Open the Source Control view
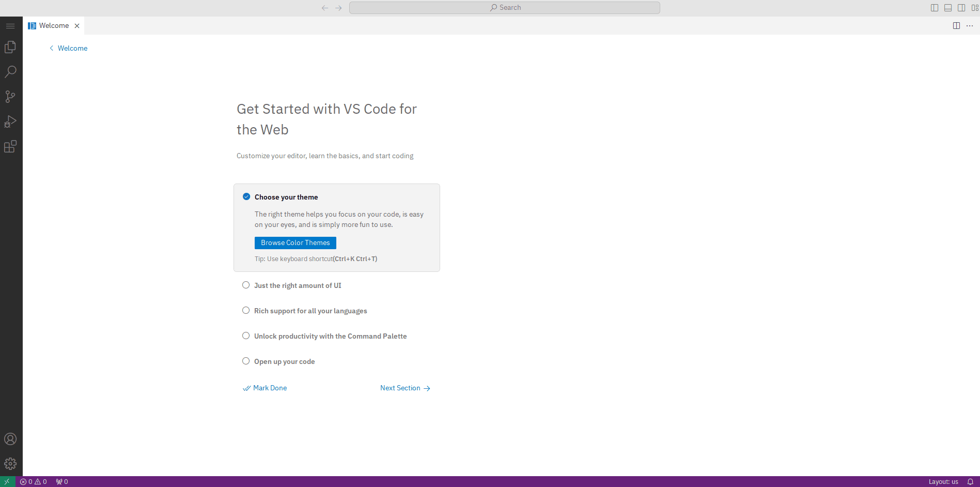The width and height of the screenshot is (980, 487). click(10, 96)
